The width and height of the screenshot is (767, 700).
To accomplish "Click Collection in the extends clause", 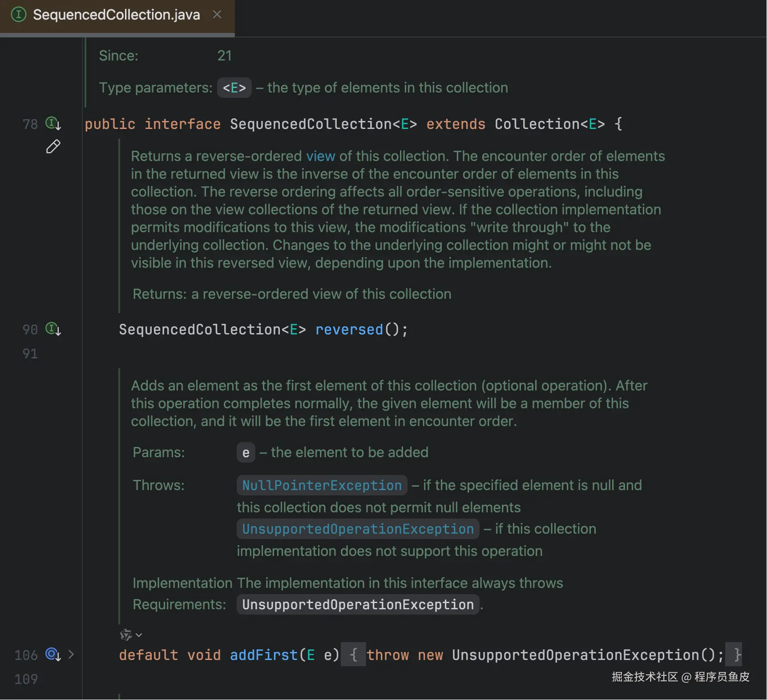I will pos(537,124).
